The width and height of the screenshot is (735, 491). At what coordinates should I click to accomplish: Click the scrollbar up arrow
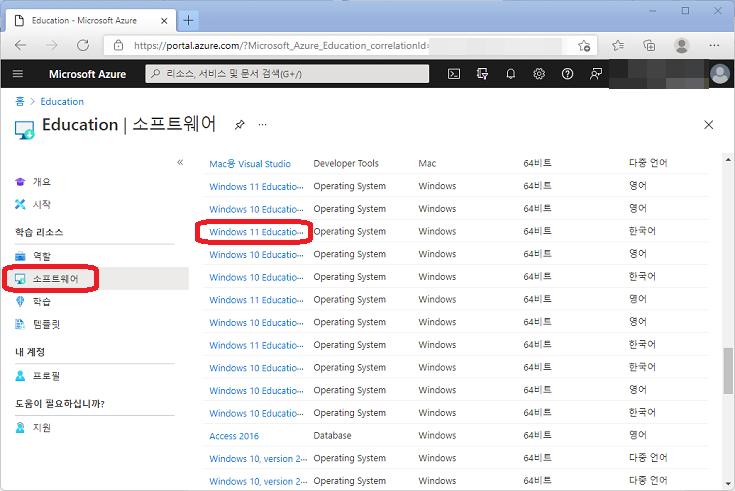pyautogui.click(x=728, y=159)
